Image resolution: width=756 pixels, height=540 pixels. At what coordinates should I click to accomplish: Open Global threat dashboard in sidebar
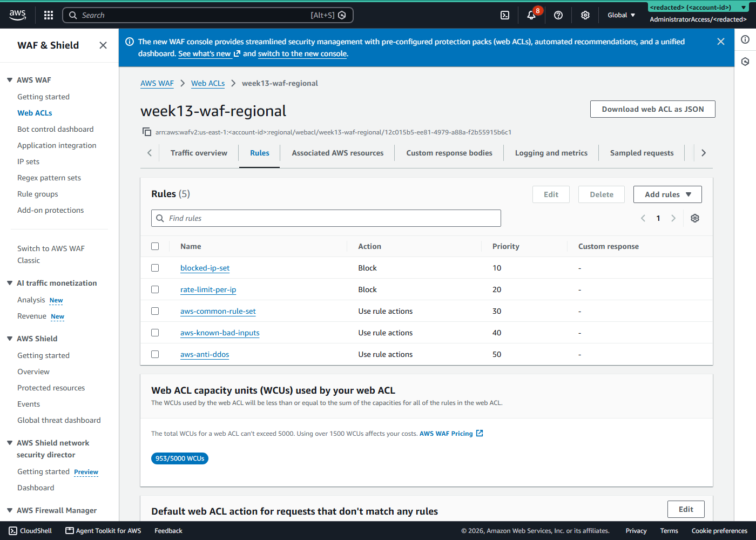[59, 420]
